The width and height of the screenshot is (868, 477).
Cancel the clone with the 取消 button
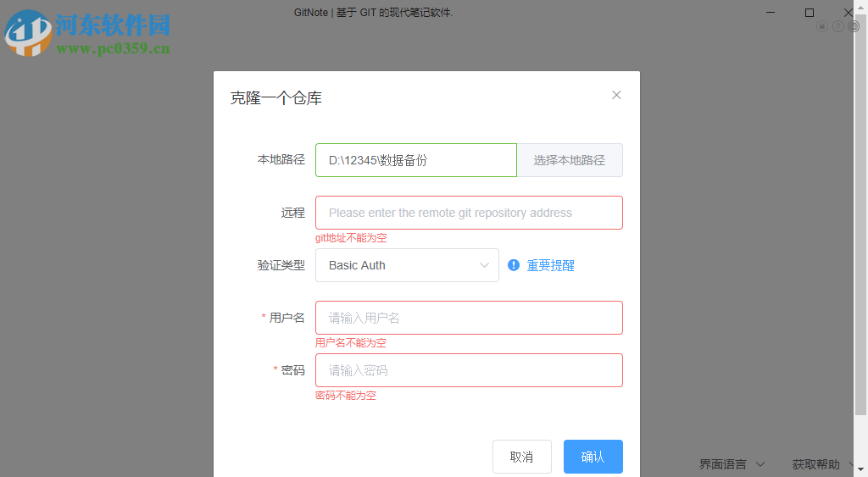[521, 457]
